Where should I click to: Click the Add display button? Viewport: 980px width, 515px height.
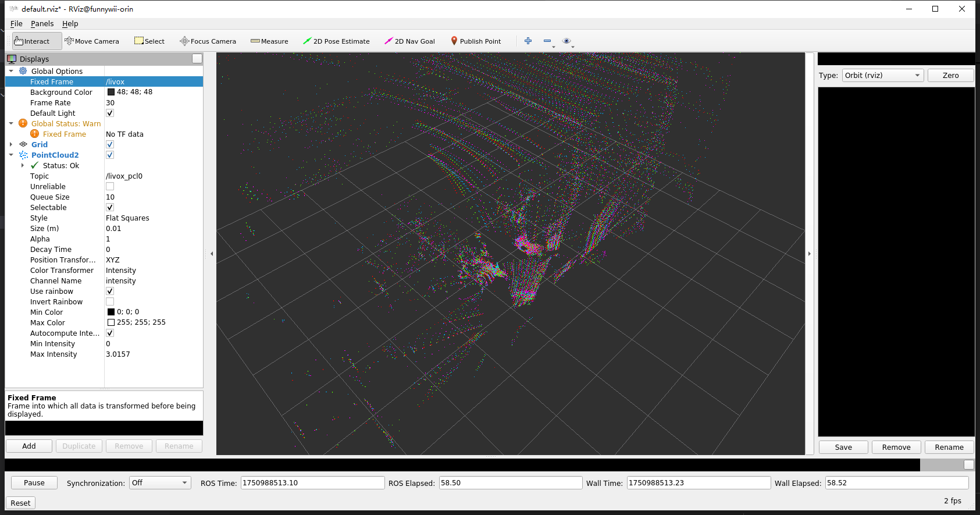point(29,446)
